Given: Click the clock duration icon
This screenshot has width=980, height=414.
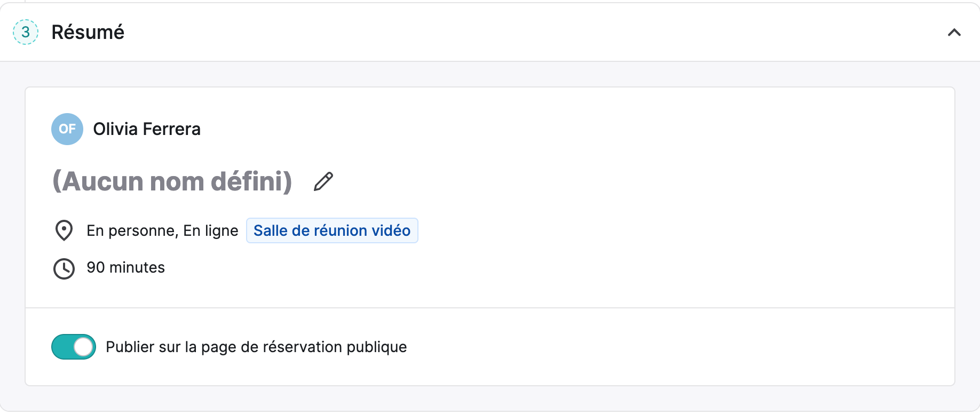Looking at the screenshot, I should click(64, 268).
